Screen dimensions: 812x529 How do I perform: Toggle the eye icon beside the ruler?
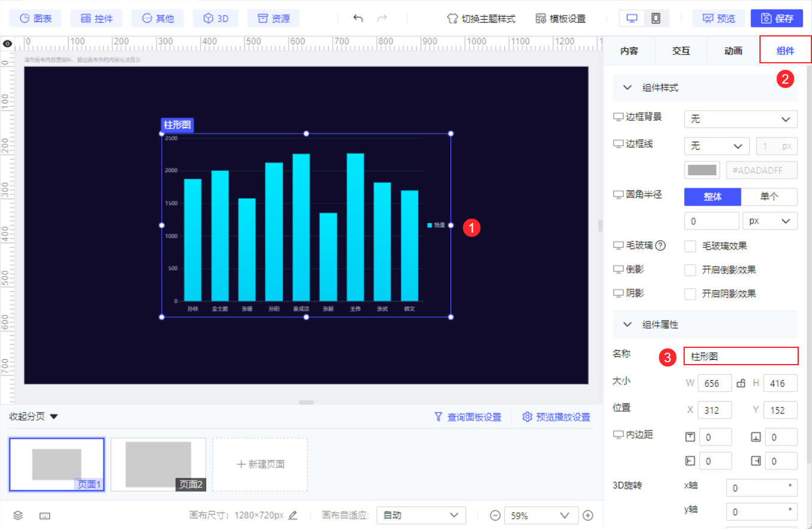pos(8,43)
